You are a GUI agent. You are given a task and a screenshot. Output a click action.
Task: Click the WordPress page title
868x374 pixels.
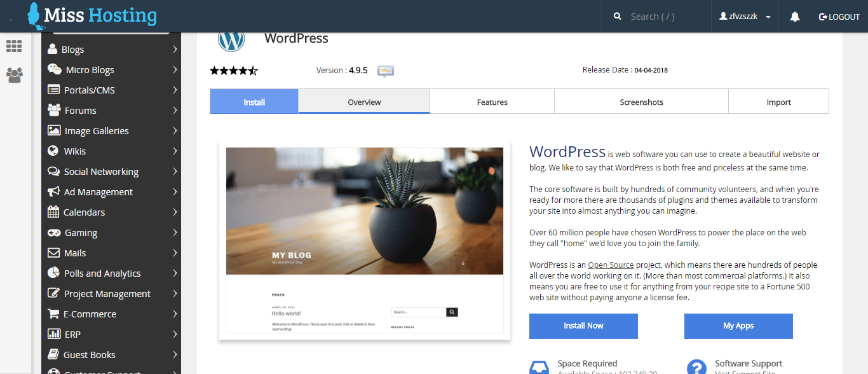(x=296, y=38)
